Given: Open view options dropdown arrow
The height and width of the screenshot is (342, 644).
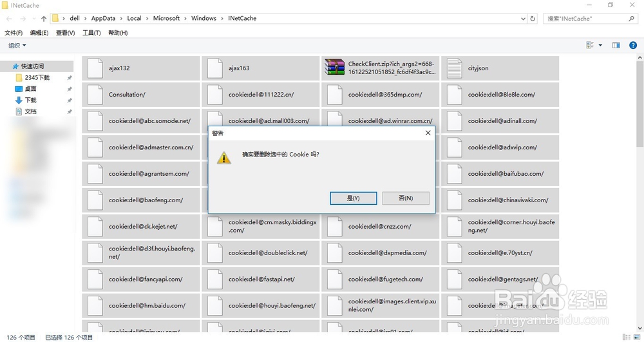Looking at the screenshot, I should (600, 45).
